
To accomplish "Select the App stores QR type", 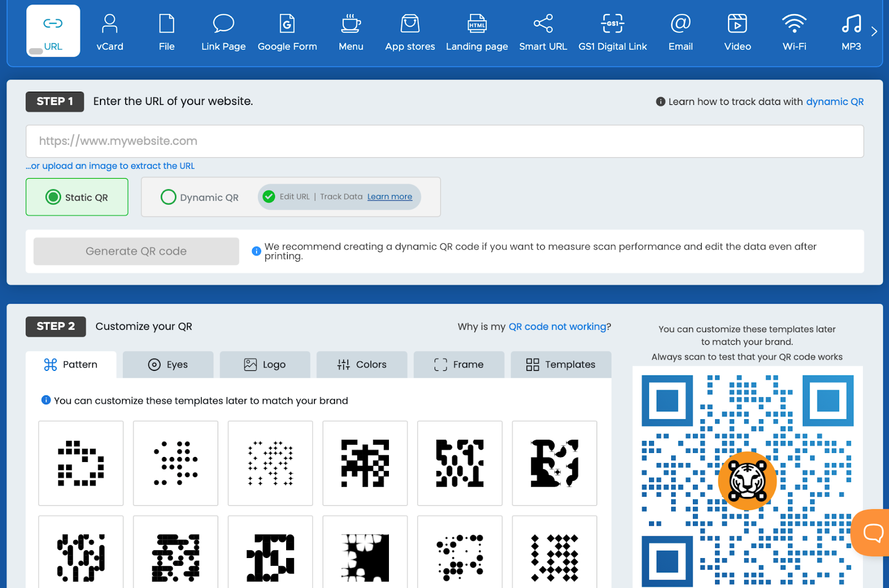I will [410, 32].
